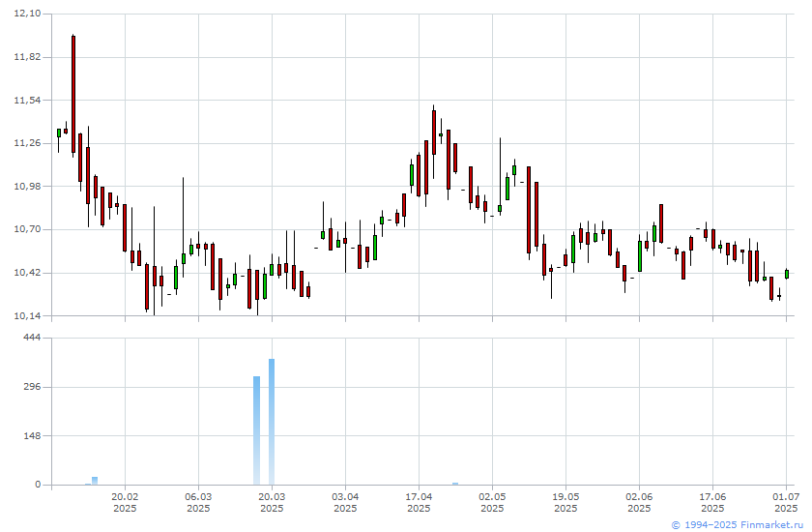Screen dimensions: 812x532
Task: Click the 444 volume axis label
Action: click(x=32, y=338)
